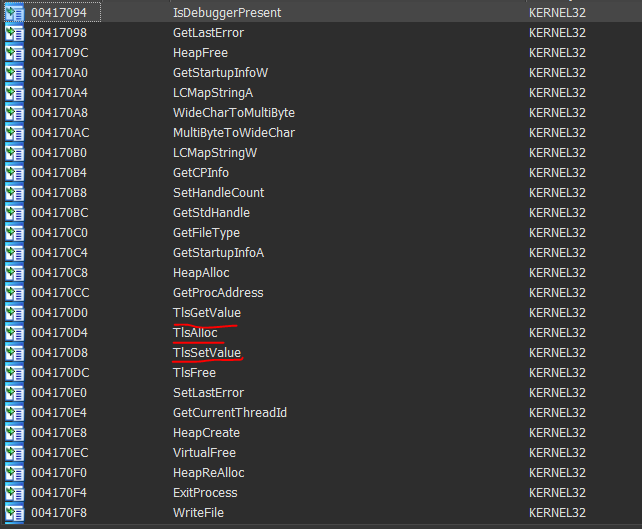The height and width of the screenshot is (529, 642).
Task: Select address 004170A8
Action: tap(59, 113)
